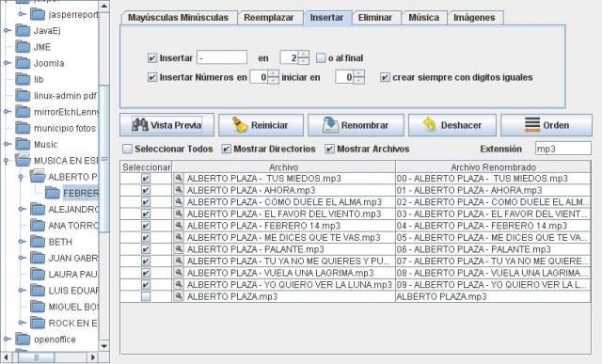Click the open MUSICA EN ESP folder icon
This screenshot has width=602, height=364.
[x=23, y=160]
